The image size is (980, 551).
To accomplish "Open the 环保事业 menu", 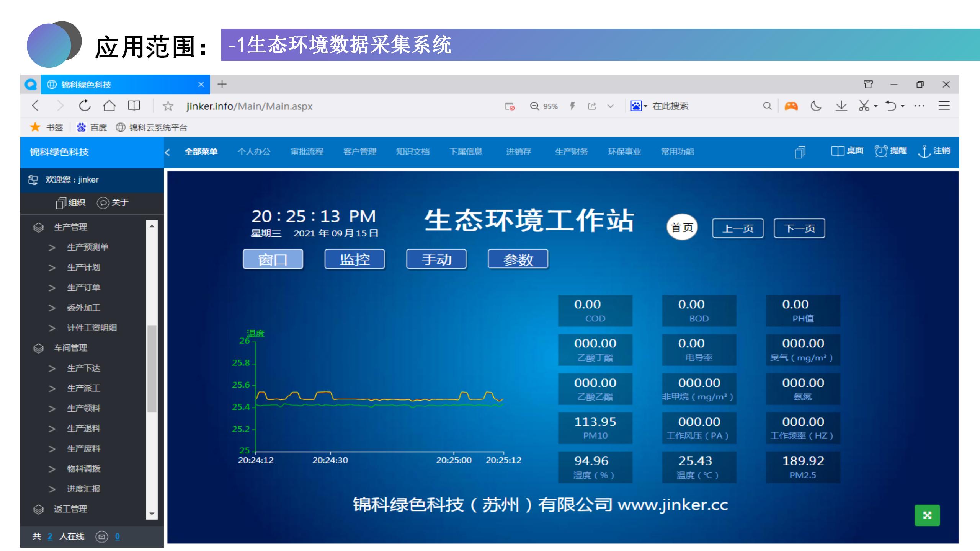I will point(624,152).
